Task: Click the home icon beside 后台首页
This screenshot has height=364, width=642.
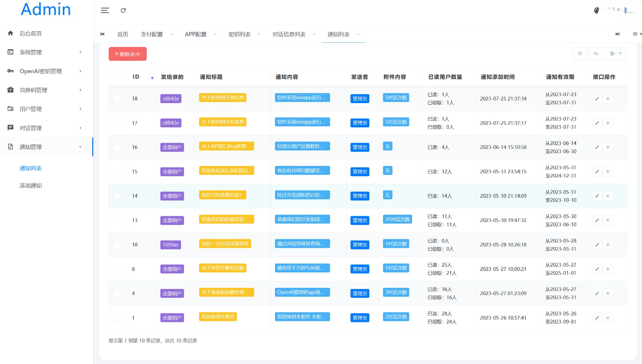Action: [10, 33]
